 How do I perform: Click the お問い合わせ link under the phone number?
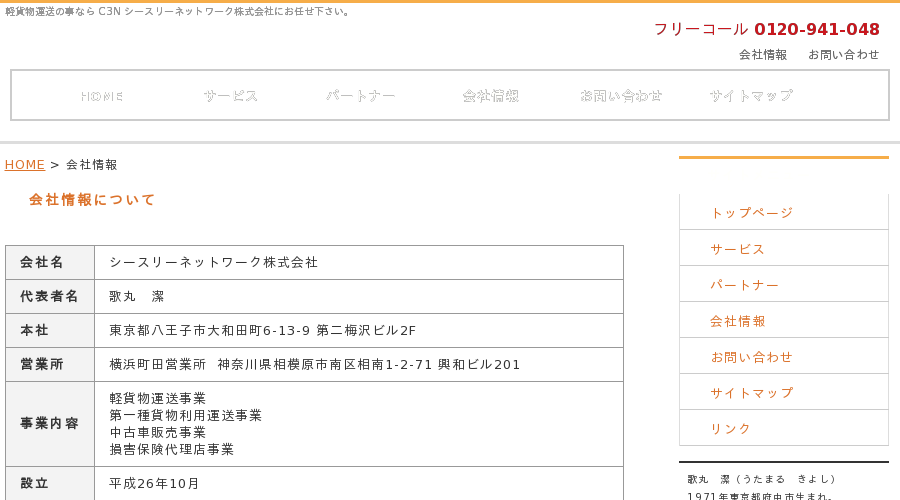pyautogui.click(x=844, y=55)
